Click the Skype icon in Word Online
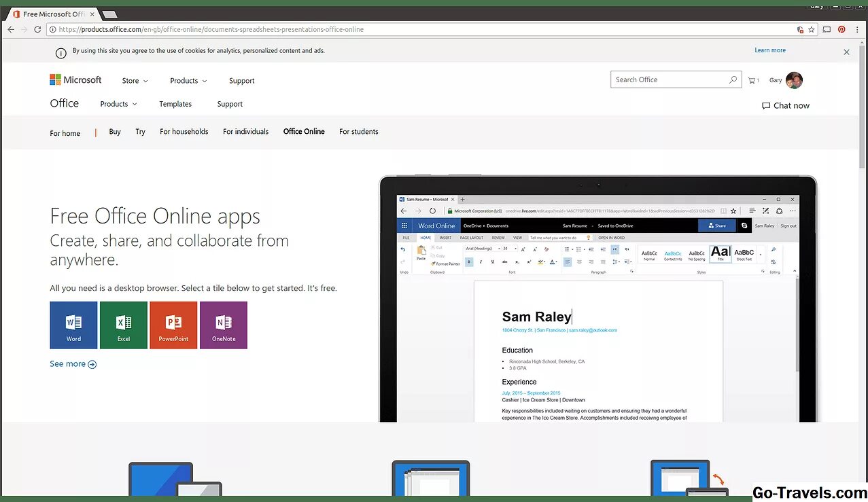 click(x=744, y=226)
